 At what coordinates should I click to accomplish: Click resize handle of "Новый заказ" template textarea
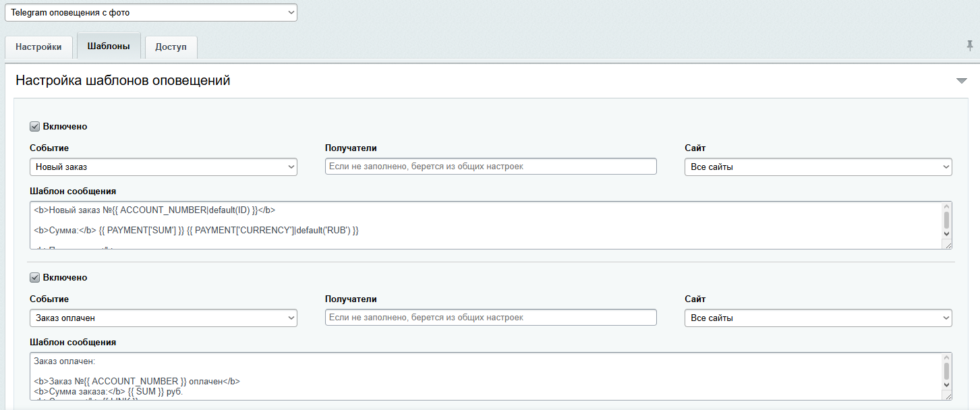pyautogui.click(x=948, y=245)
